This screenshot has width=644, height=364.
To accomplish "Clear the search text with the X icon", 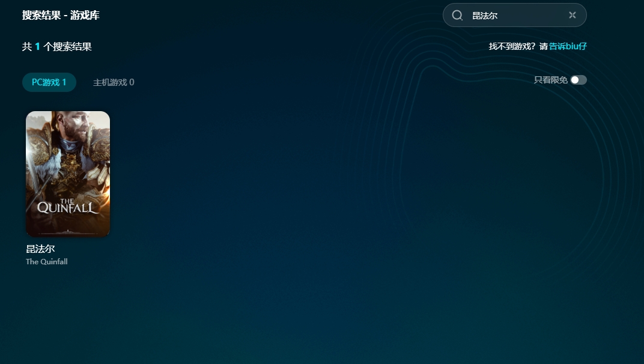I will (572, 16).
